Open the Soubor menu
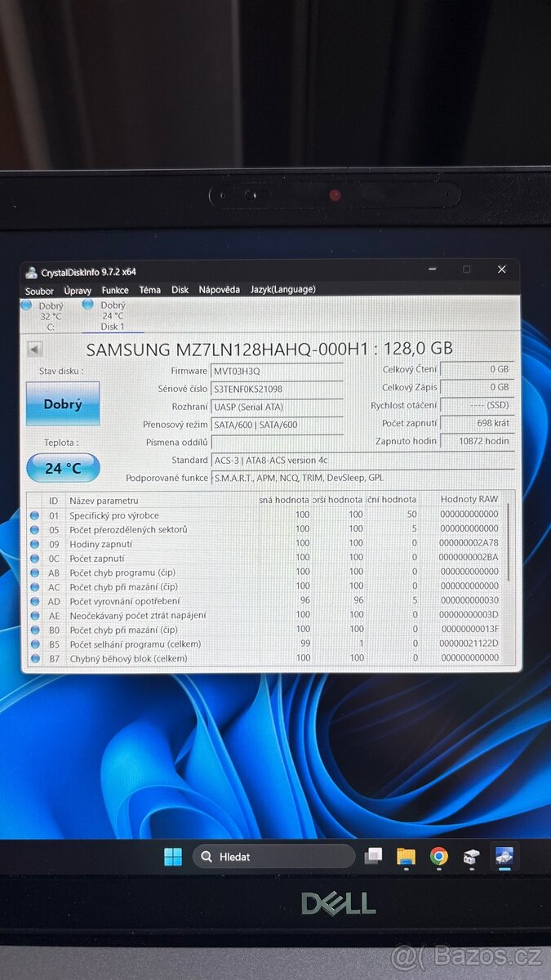This screenshot has height=980, width=551. point(39,291)
